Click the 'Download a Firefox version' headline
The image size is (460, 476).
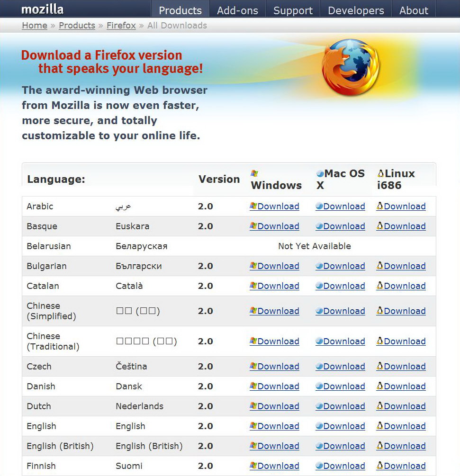(102, 55)
